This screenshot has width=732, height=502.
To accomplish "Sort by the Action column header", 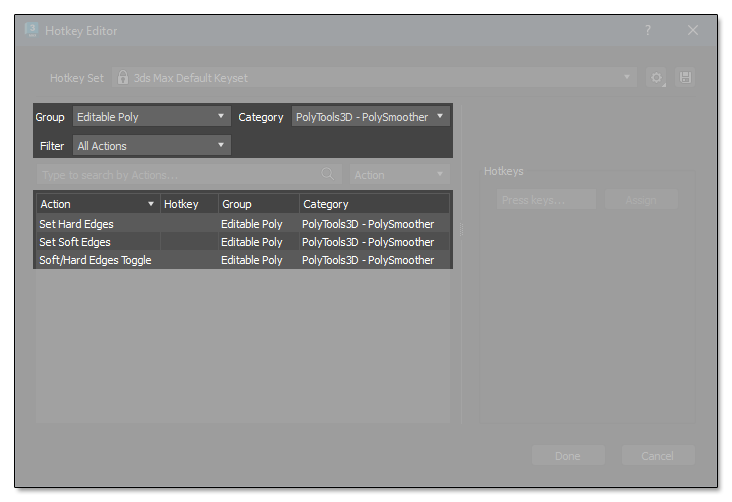I will click(97, 204).
